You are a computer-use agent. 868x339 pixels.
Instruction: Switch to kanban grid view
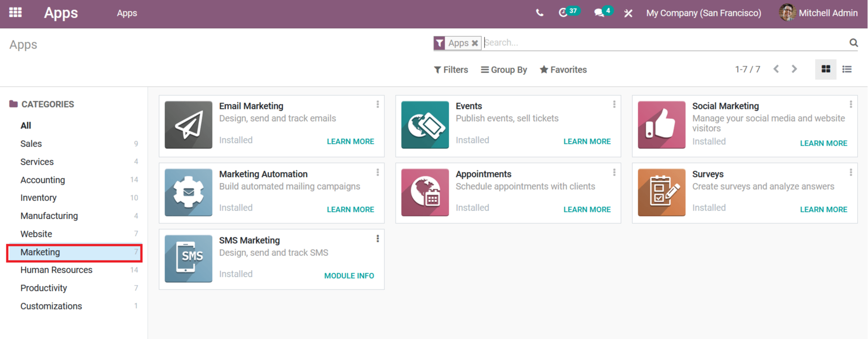[x=826, y=69]
